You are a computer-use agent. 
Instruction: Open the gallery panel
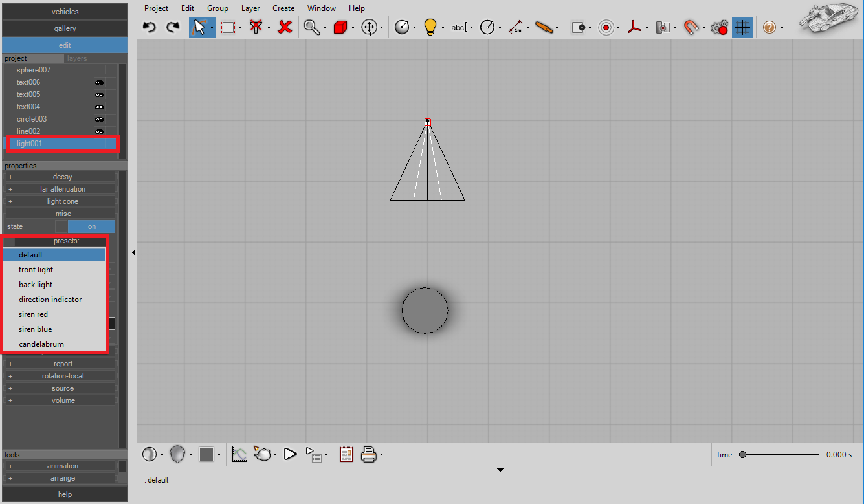coord(65,28)
